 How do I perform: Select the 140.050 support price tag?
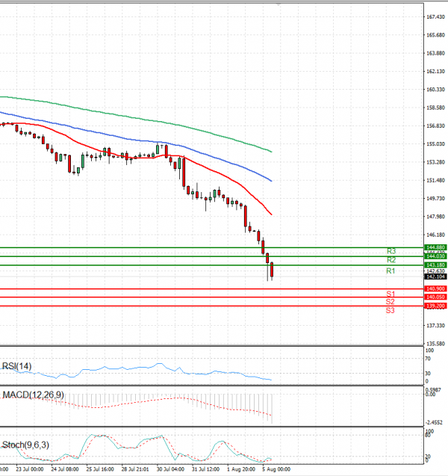435,297
